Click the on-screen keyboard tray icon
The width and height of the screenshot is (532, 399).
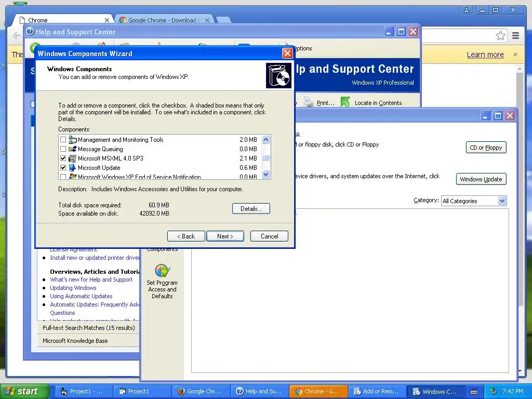[x=474, y=392]
